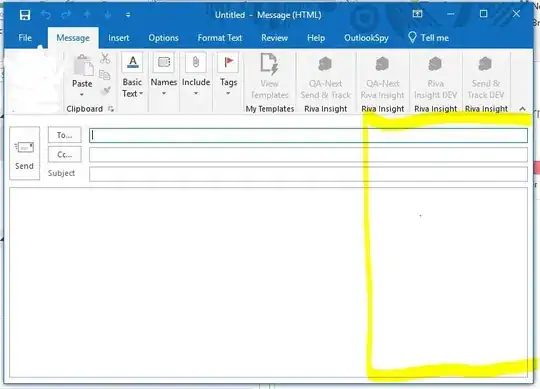Click the View Templates button

coord(269,76)
